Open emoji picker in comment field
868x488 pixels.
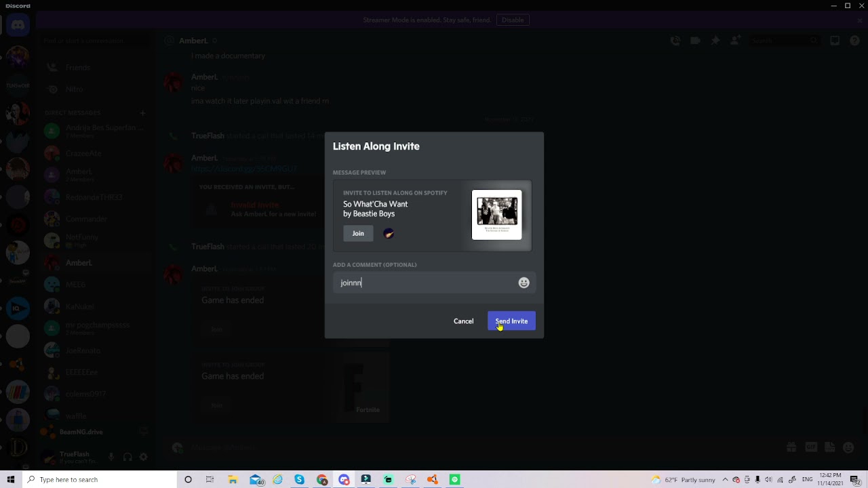pos(524,283)
